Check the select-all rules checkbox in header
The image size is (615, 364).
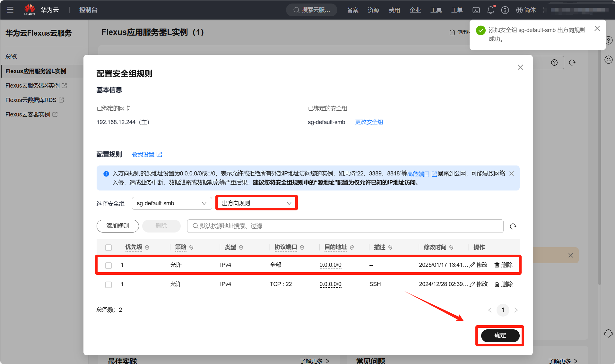pos(108,247)
